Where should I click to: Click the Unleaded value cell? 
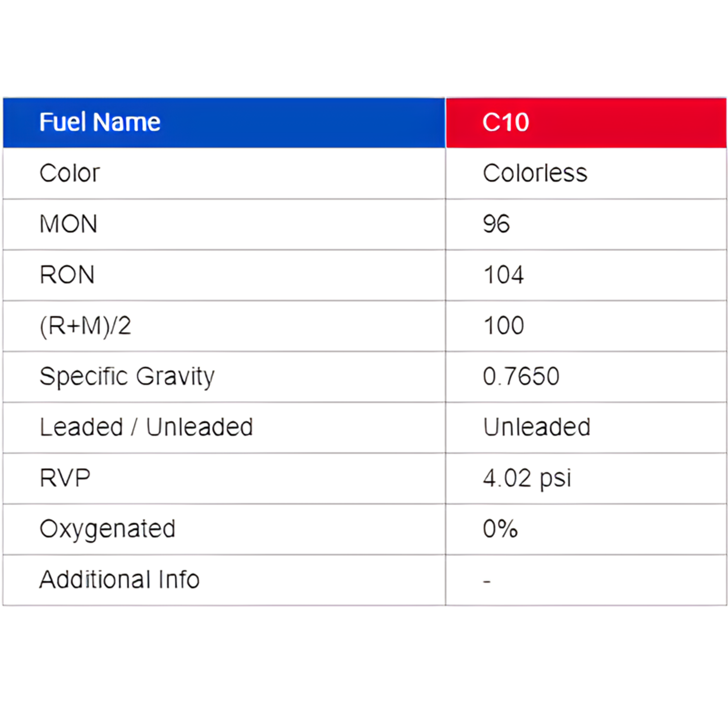click(x=536, y=428)
